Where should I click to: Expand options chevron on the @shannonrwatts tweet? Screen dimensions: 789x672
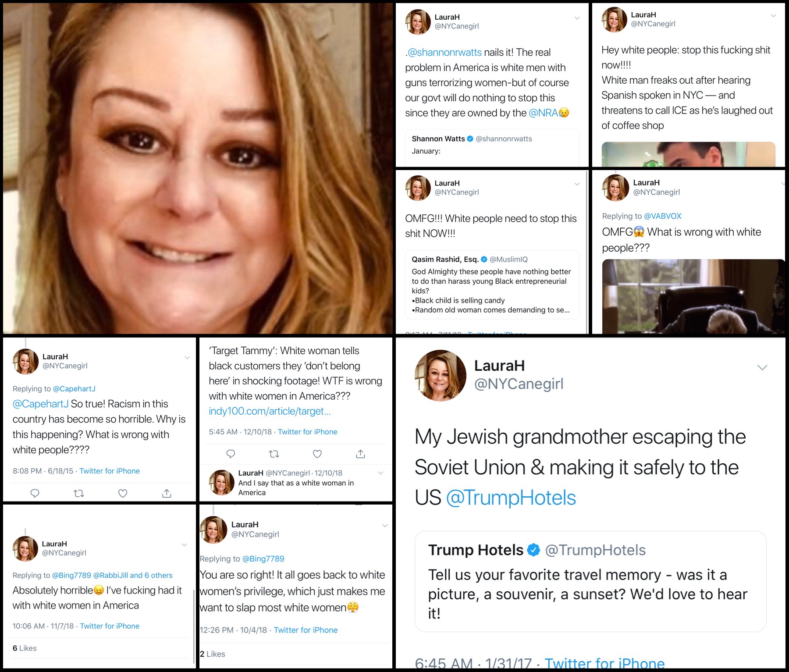pos(577,18)
